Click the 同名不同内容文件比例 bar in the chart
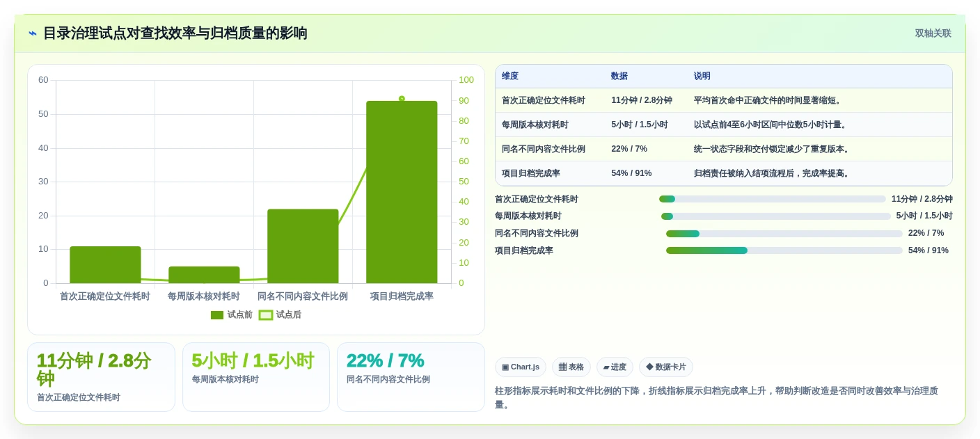 click(x=303, y=246)
